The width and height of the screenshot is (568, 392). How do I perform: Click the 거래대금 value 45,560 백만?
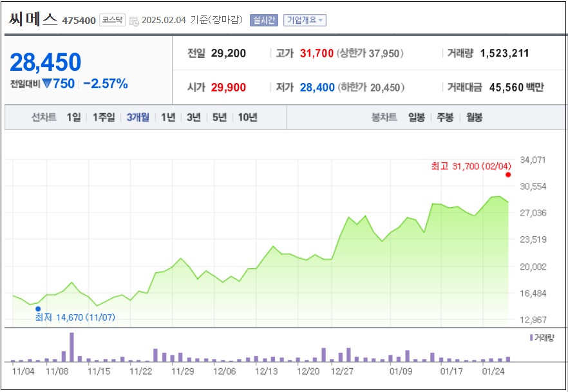click(516, 88)
